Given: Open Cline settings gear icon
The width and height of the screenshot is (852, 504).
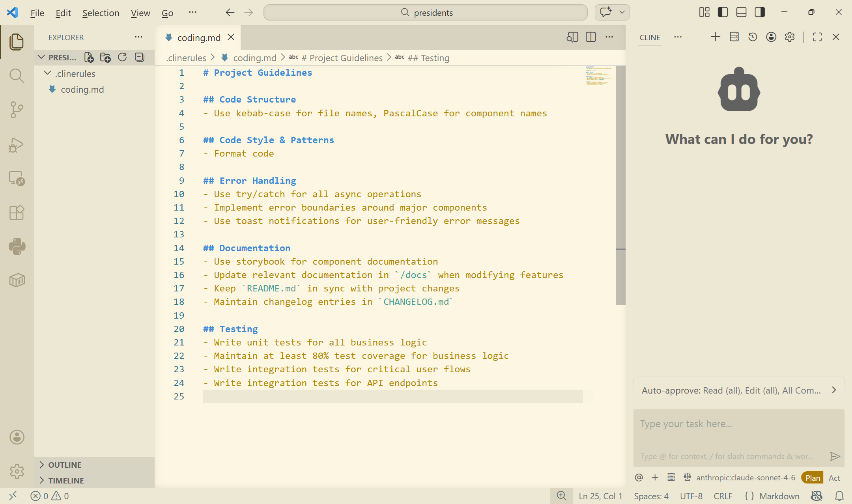Looking at the screenshot, I should pos(790,37).
